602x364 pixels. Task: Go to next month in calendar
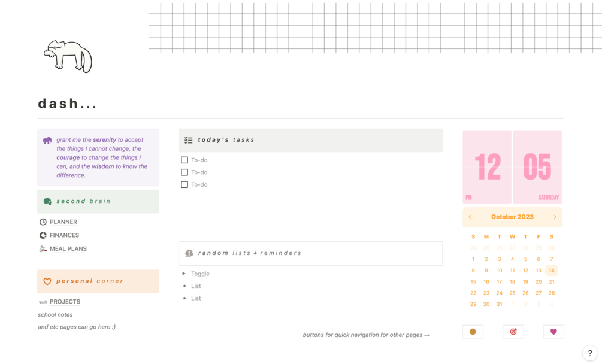(555, 217)
